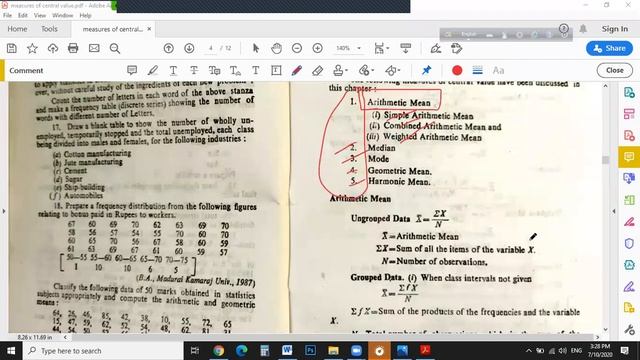Select the replace text tool
Screen dimensions: 640x360
pos(214,70)
